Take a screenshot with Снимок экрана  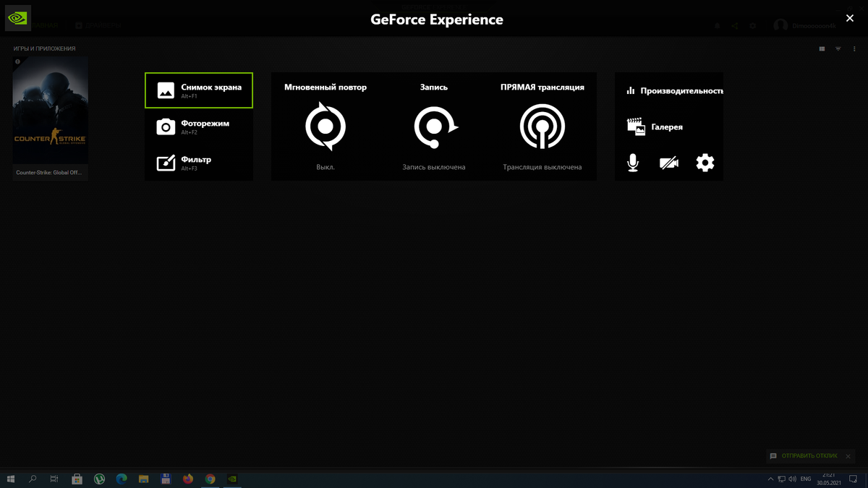199,90
